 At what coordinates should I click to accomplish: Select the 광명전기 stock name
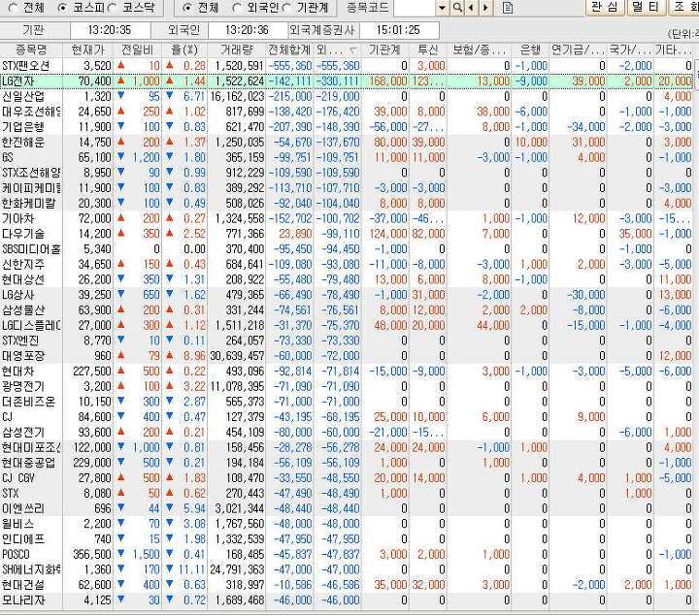[23, 386]
